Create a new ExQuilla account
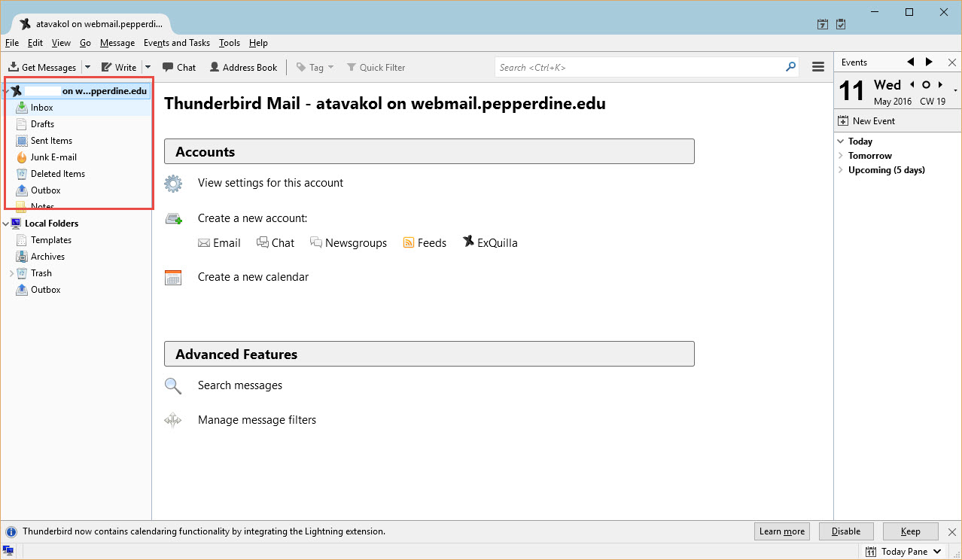This screenshot has height=560, width=962. (490, 242)
